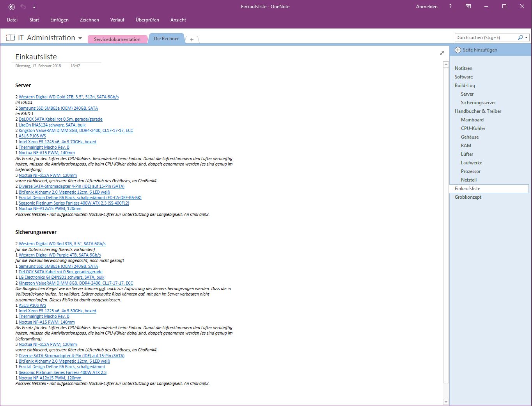Click the Sicherungsserver heading in the note
The image size is (532, 406).
coord(36,232)
